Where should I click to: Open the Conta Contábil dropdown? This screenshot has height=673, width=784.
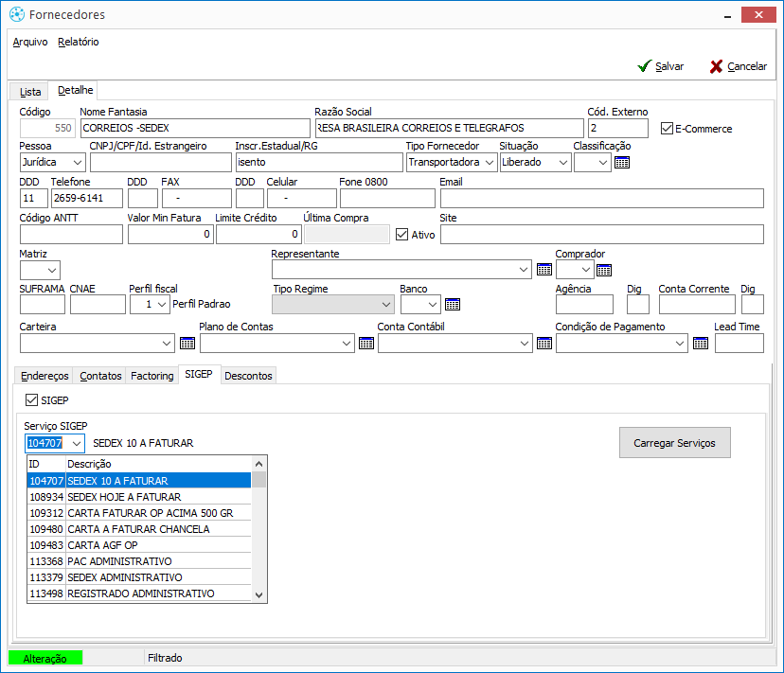pos(524,344)
